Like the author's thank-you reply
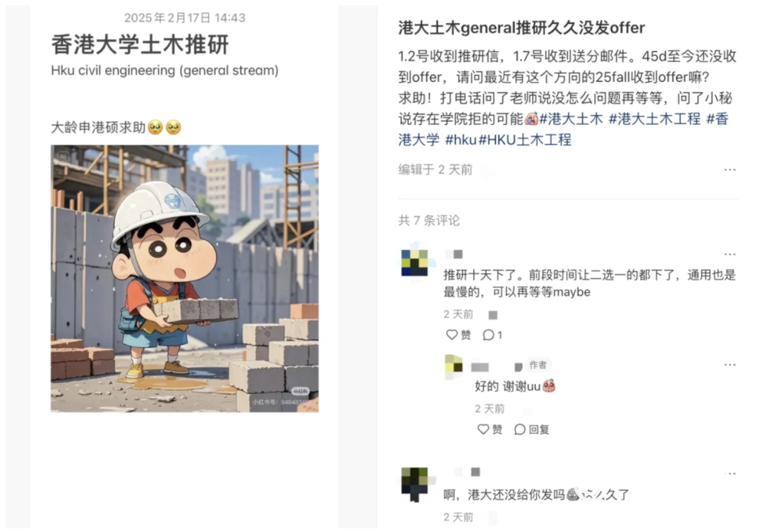 coord(483,429)
